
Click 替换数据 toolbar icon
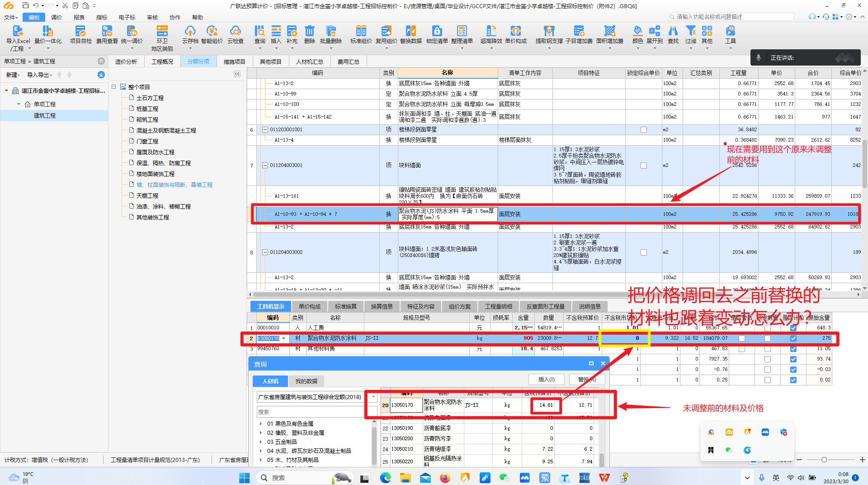pyautogui.click(x=410, y=34)
